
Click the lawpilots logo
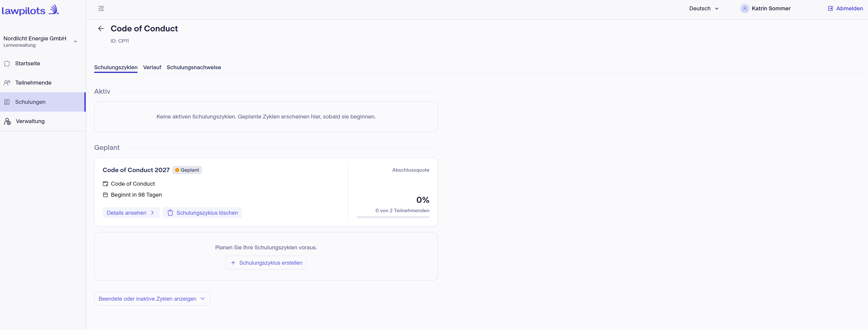pyautogui.click(x=30, y=10)
